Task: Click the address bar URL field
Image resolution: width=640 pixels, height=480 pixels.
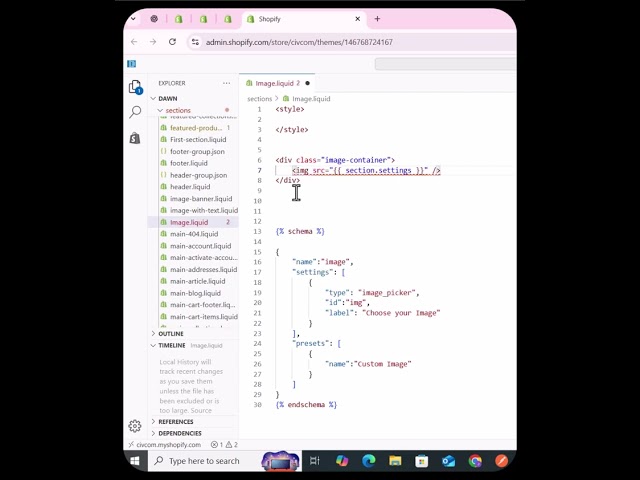Action: pos(299,42)
